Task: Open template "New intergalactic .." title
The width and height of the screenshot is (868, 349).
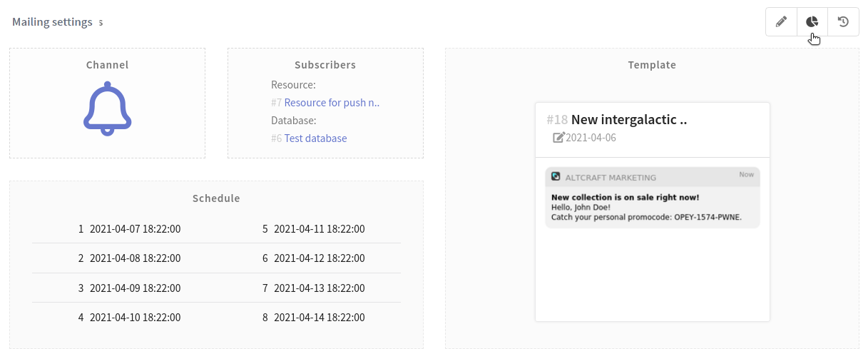Action: (x=628, y=120)
